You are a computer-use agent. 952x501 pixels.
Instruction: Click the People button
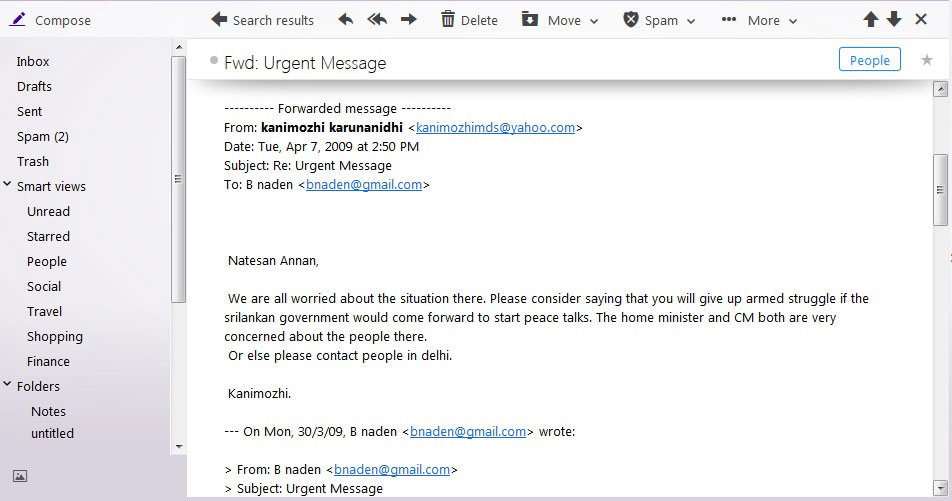[x=869, y=60]
